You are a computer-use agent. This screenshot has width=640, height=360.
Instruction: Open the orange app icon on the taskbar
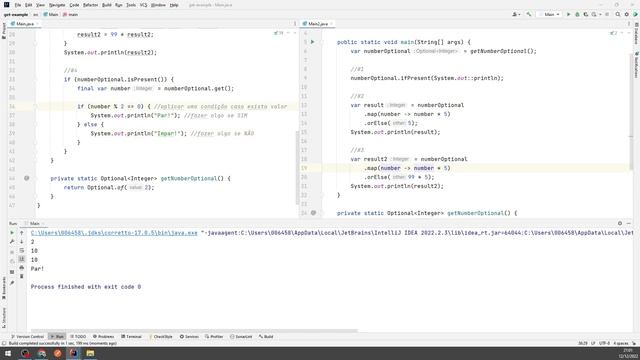coord(58,353)
